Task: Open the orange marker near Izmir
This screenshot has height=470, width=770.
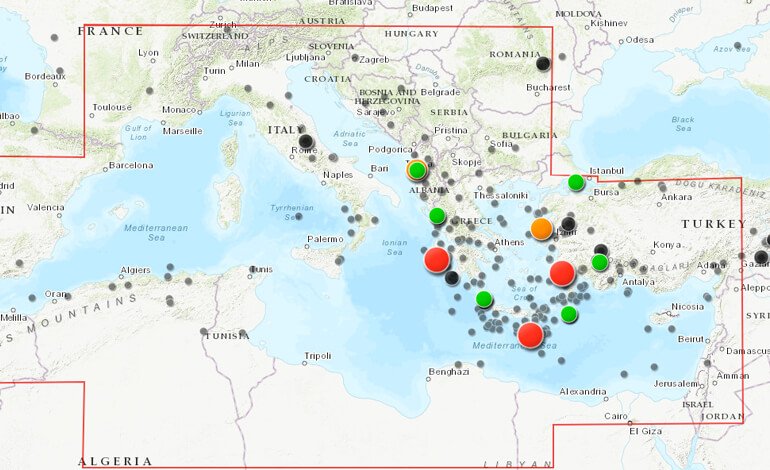Action: tap(541, 229)
